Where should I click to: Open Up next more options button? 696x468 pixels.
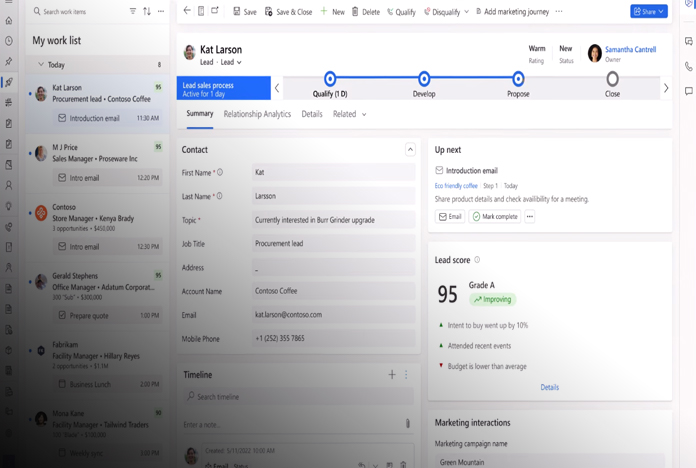[530, 216]
